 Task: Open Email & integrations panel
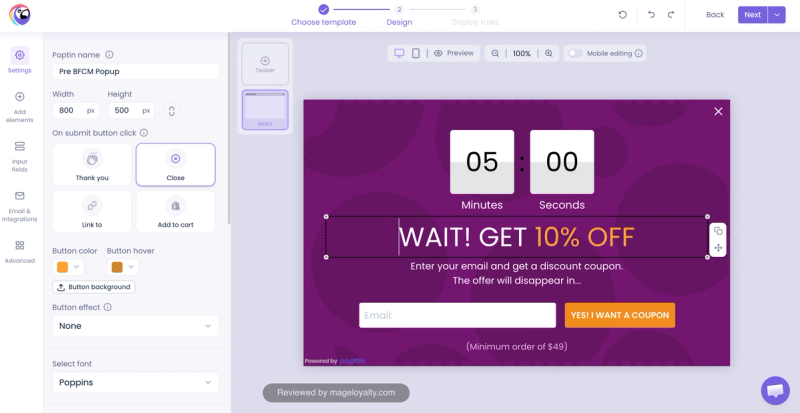point(19,207)
